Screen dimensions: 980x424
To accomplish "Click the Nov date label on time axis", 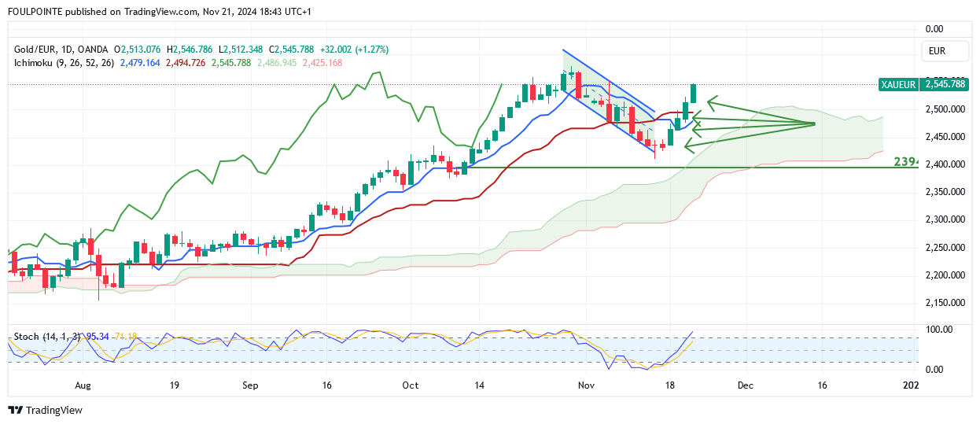I will tap(585, 386).
